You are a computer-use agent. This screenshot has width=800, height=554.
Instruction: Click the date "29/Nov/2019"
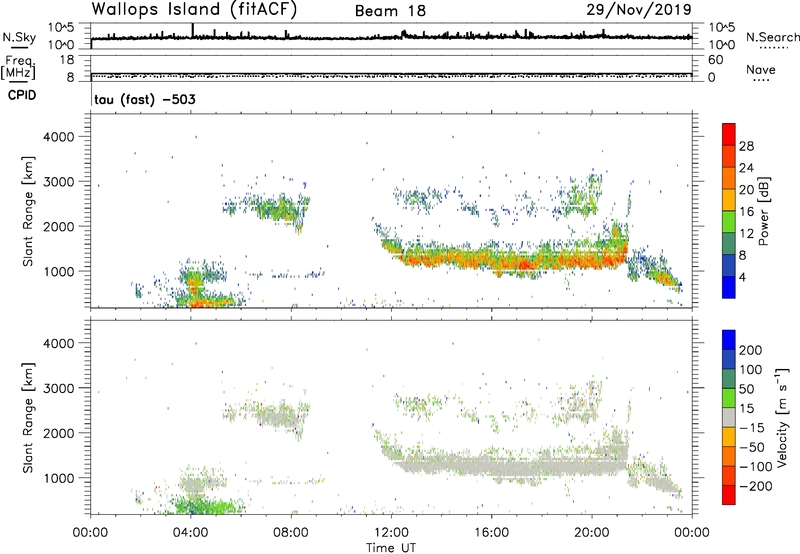click(639, 10)
